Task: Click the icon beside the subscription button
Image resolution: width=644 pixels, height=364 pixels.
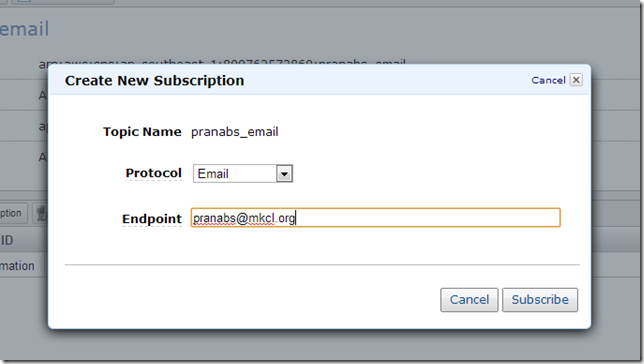Action: 40,213
